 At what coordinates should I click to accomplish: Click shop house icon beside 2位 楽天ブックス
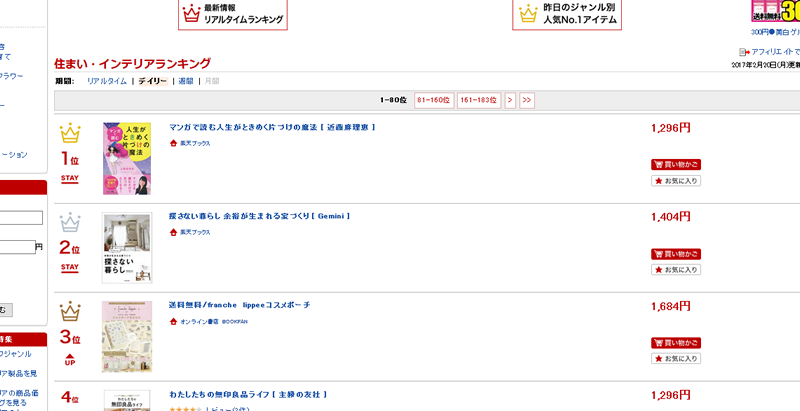tap(173, 233)
